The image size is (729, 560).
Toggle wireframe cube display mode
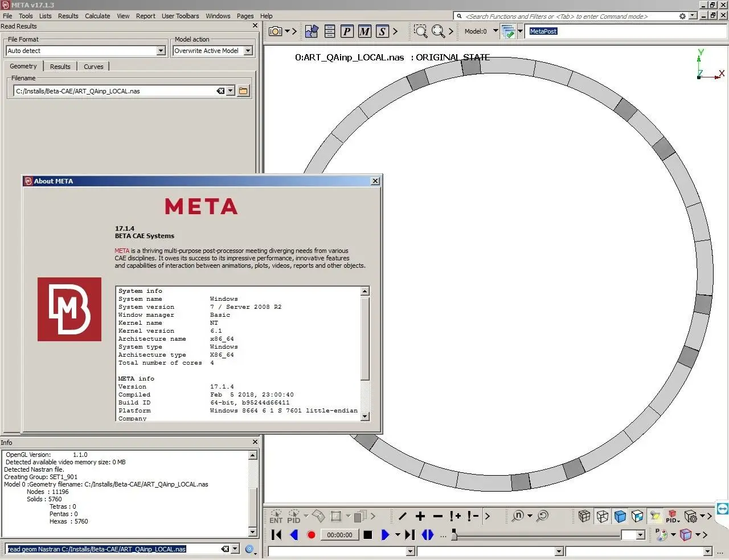coord(602,516)
